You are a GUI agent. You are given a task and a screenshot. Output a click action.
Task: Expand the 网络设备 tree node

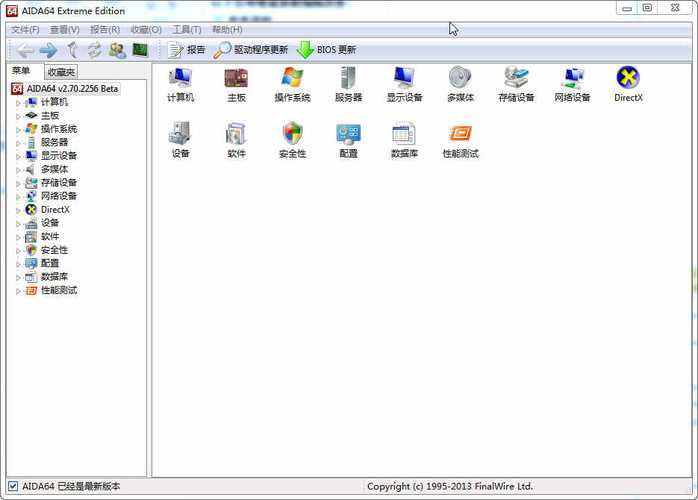pos(18,197)
